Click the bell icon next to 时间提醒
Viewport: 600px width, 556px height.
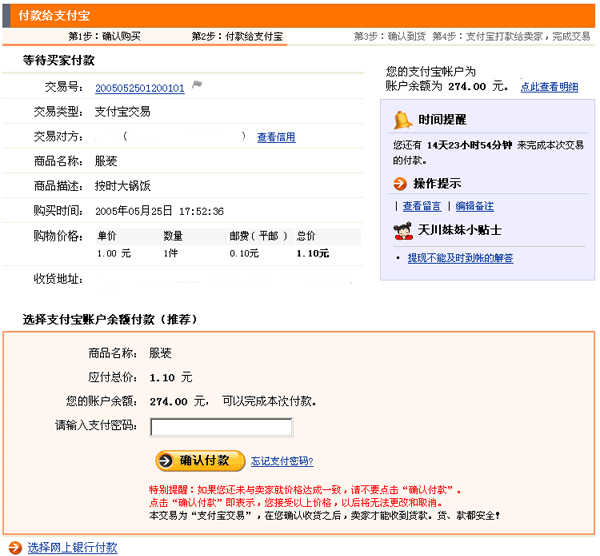[x=403, y=120]
